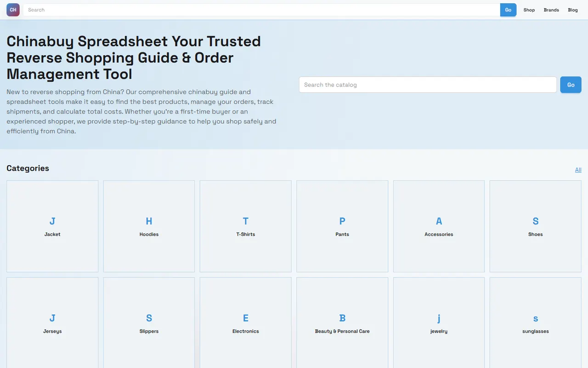Select the Jerseys category tile
The width and height of the screenshot is (588, 368).
pos(52,322)
